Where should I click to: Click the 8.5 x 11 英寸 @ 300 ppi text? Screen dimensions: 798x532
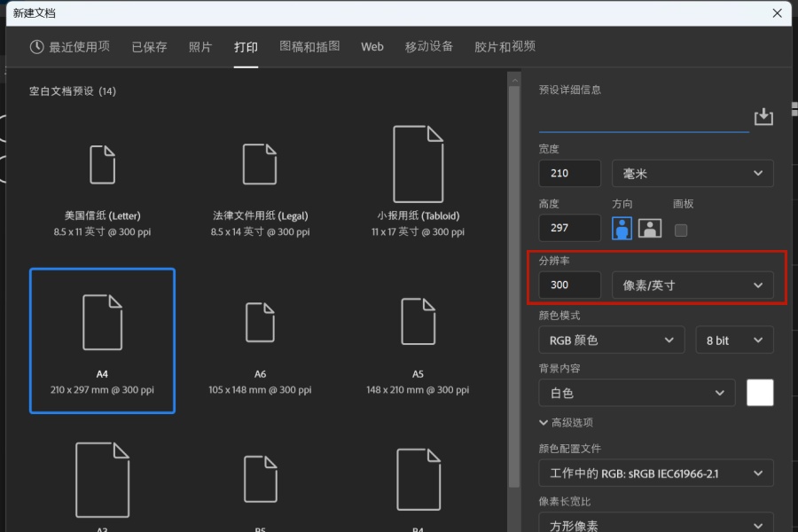point(102,231)
